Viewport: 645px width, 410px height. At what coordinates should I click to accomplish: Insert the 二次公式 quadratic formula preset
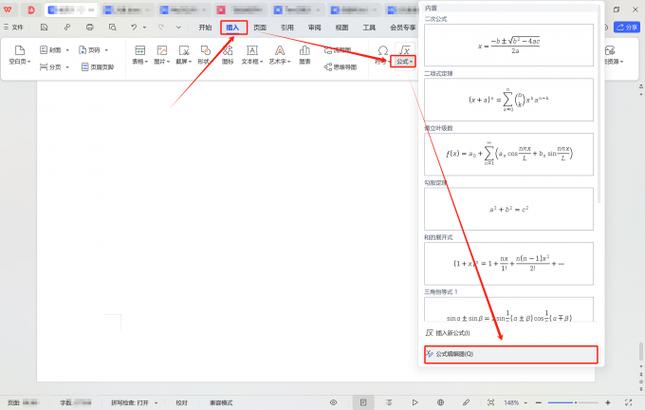point(509,45)
